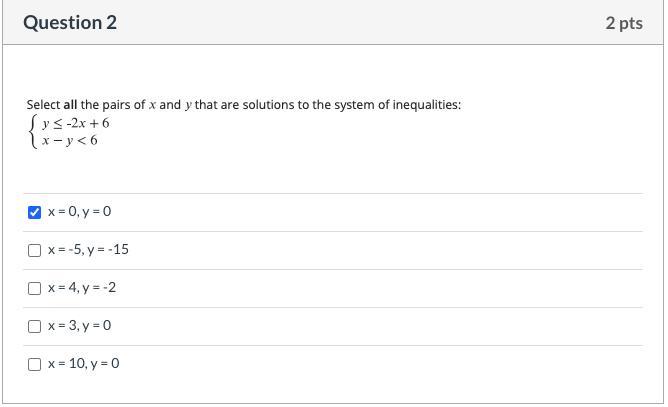This screenshot has height=407, width=668.
Task: Click the bold word 'all' in the prompt
Action: pos(70,104)
